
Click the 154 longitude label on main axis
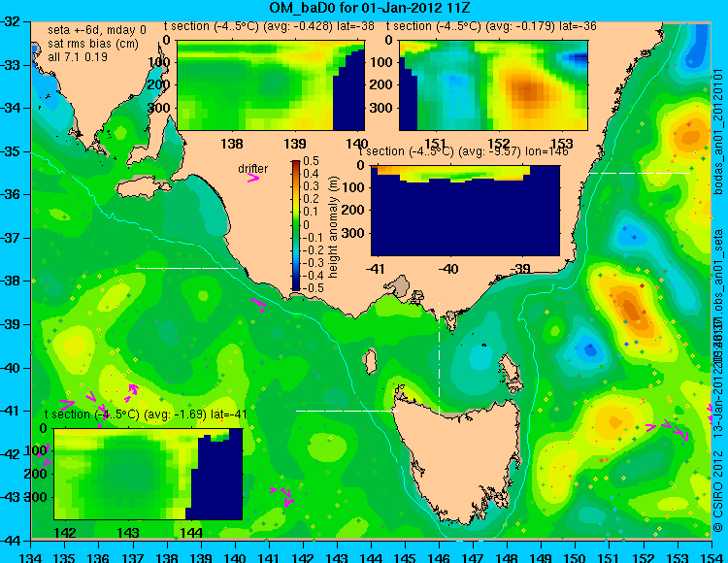711,557
